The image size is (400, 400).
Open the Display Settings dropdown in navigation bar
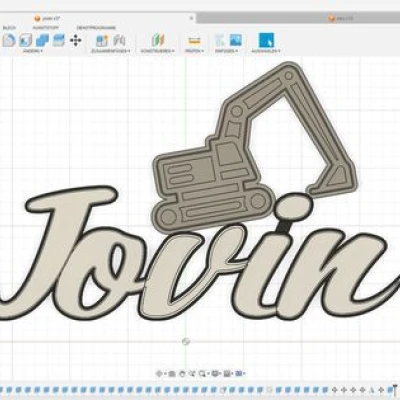[216, 374]
